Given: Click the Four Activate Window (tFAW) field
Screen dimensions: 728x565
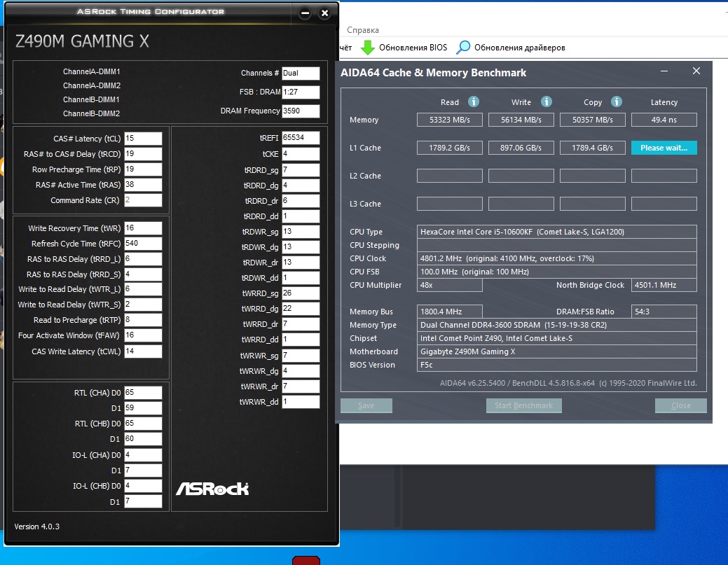Looking at the screenshot, I should click(143, 335).
